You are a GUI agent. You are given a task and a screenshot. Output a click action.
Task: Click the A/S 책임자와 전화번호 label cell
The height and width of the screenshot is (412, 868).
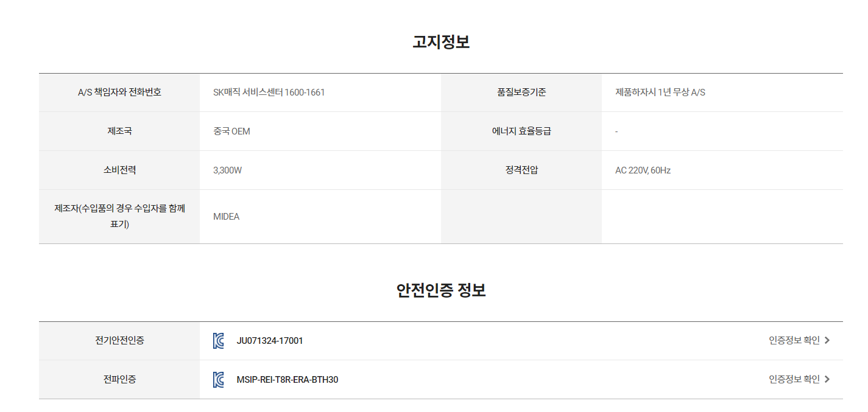click(x=119, y=93)
